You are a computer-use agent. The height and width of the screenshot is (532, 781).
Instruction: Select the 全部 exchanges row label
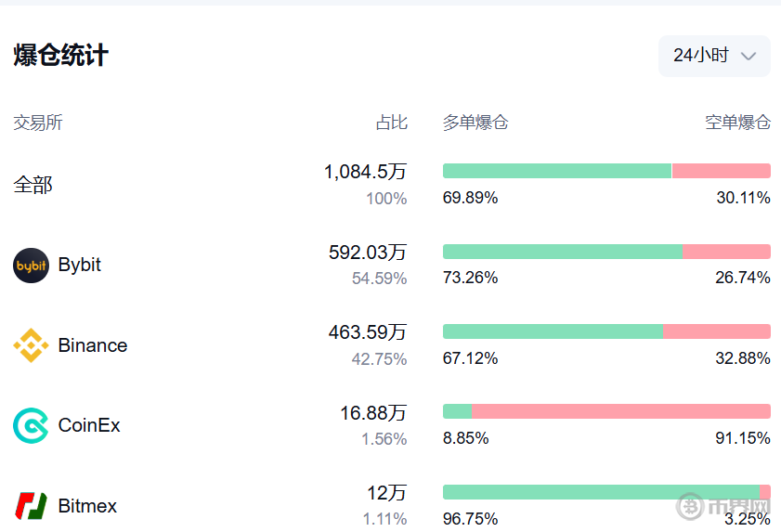point(33,185)
